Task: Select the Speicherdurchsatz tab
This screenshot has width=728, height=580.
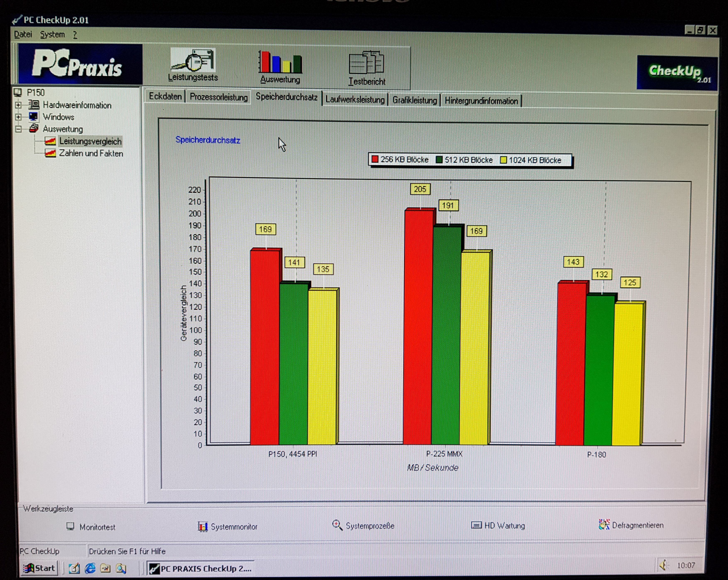Action: [286, 97]
